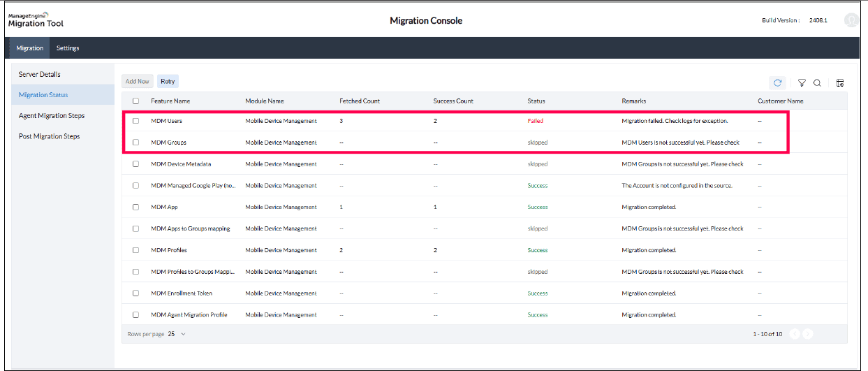Open the user profile avatar
Image resolution: width=868 pixels, height=371 pixels.
[x=851, y=20]
